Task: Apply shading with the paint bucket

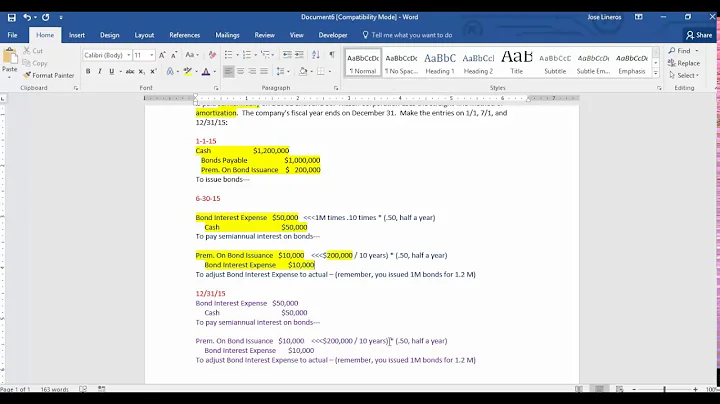Action: 303,72
